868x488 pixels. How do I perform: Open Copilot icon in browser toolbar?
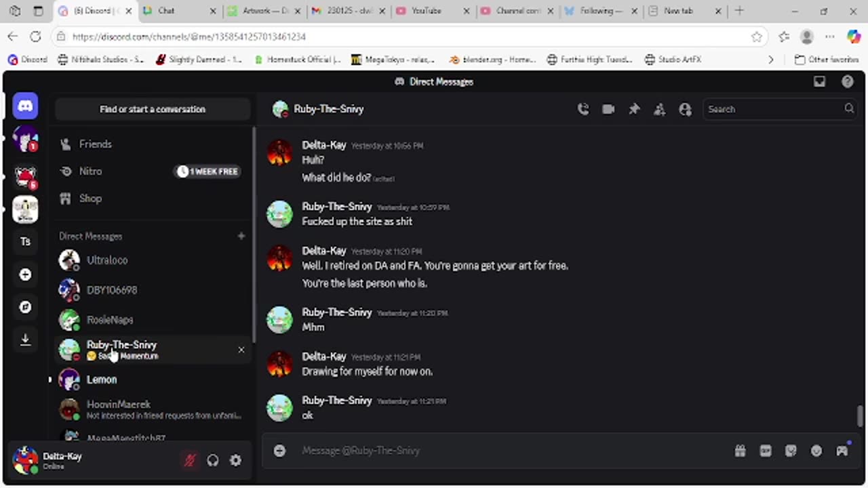[x=854, y=37]
